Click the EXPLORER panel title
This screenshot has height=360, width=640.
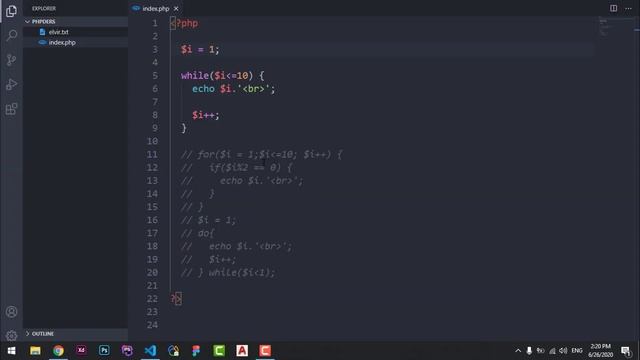[44, 8]
